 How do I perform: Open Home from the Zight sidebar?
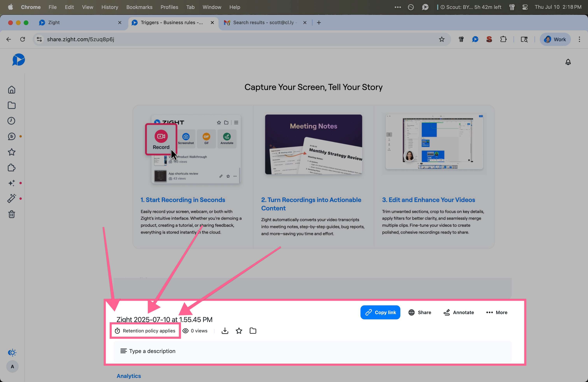(x=12, y=90)
